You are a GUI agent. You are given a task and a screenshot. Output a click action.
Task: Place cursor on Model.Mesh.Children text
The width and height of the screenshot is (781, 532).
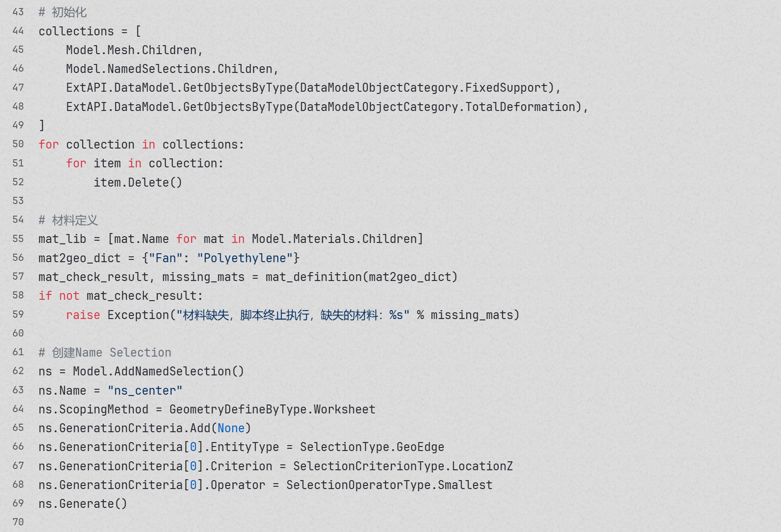pyautogui.click(x=131, y=50)
